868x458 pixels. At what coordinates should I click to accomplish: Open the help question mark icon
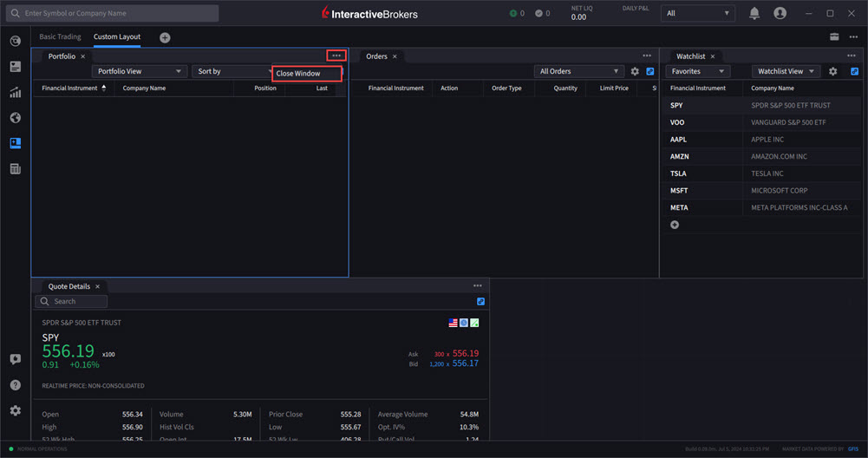click(16, 385)
